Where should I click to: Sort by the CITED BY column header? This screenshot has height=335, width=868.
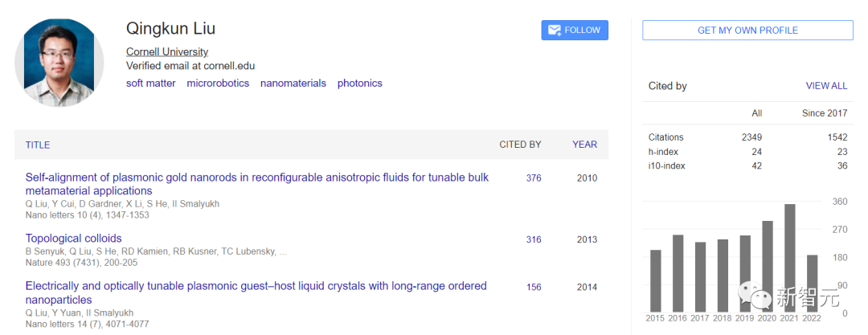tap(520, 145)
